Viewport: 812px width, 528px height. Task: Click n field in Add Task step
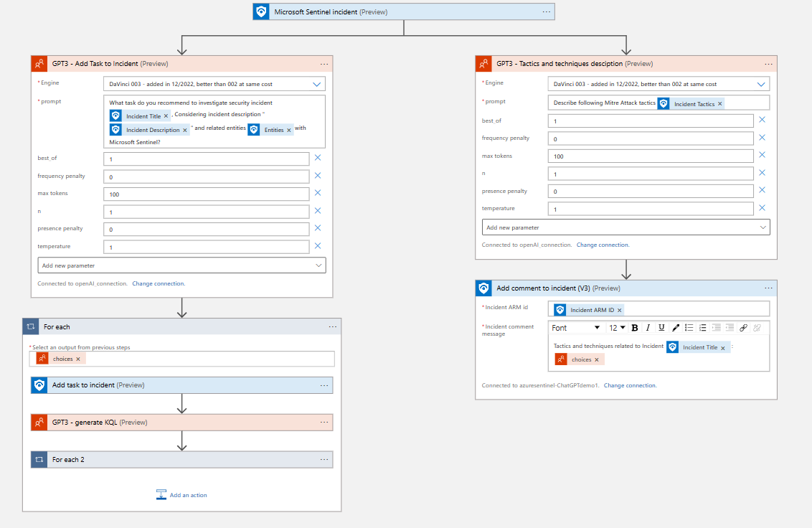[x=206, y=212]
